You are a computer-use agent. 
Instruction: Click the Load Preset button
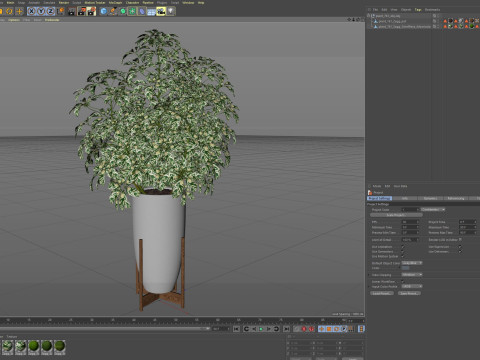(382, 293)
